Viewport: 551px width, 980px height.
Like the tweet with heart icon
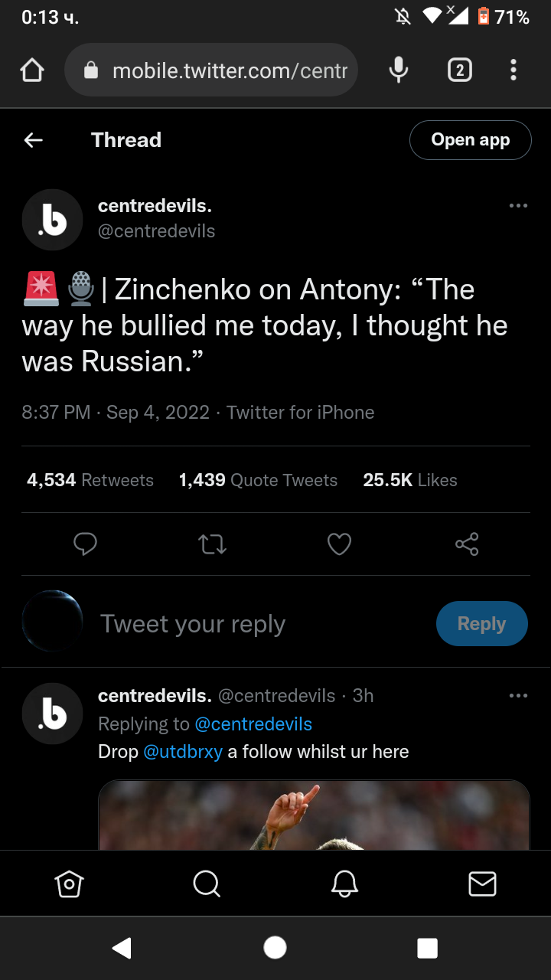[x=339, y=544]
